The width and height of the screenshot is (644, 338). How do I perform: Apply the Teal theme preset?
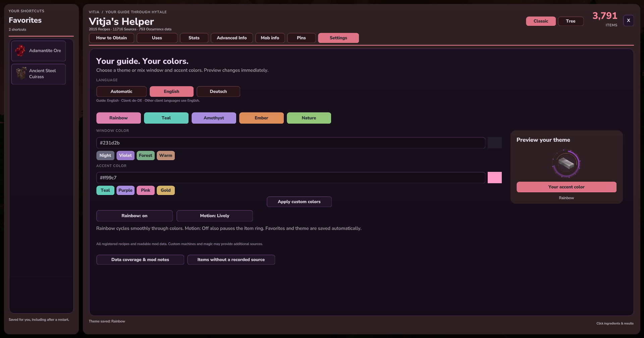(166, 118)
